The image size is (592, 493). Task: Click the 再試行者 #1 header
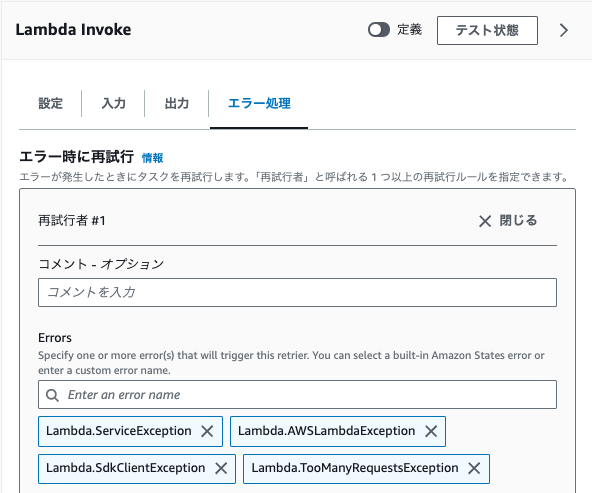point(72,220)
